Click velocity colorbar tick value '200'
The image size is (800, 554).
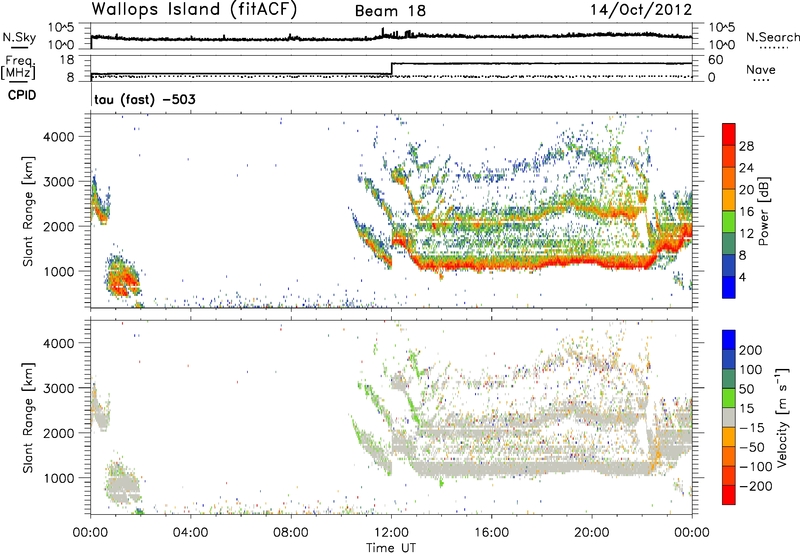point(751,350)
